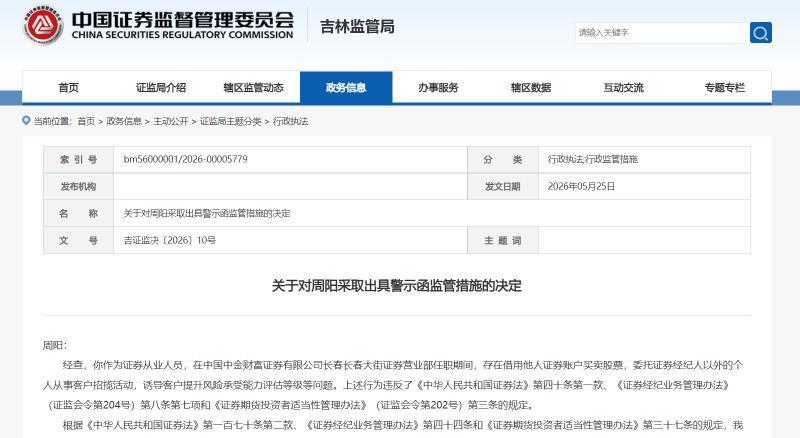Viewport: 800px width, 438px height.
Task: Open the 证监局介绍 navigation tab
Action: 161,88
